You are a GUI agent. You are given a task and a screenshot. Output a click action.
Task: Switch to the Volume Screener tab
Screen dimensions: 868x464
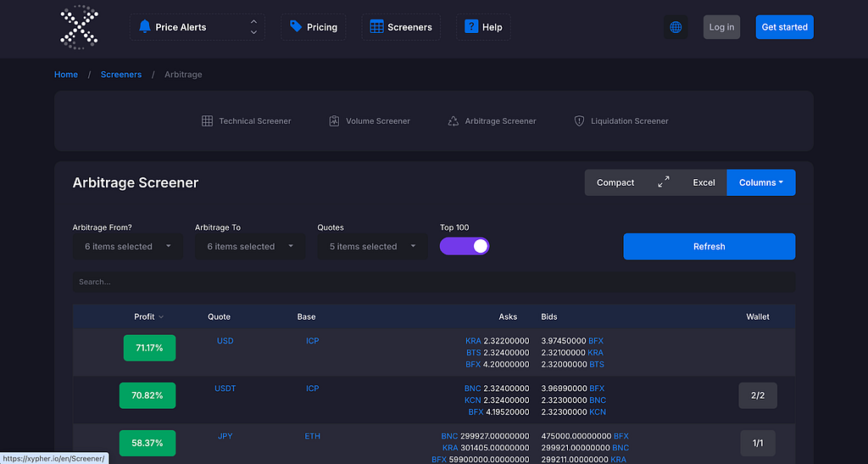pos(370,120)
